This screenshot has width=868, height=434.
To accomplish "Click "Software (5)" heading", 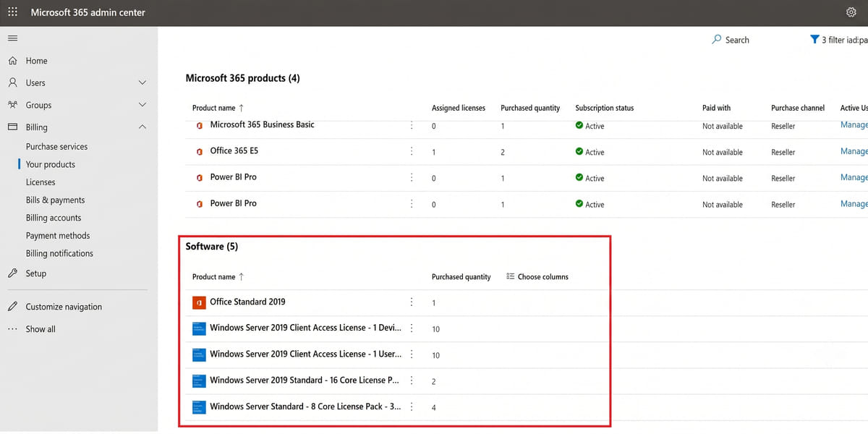I will point(212,246).
